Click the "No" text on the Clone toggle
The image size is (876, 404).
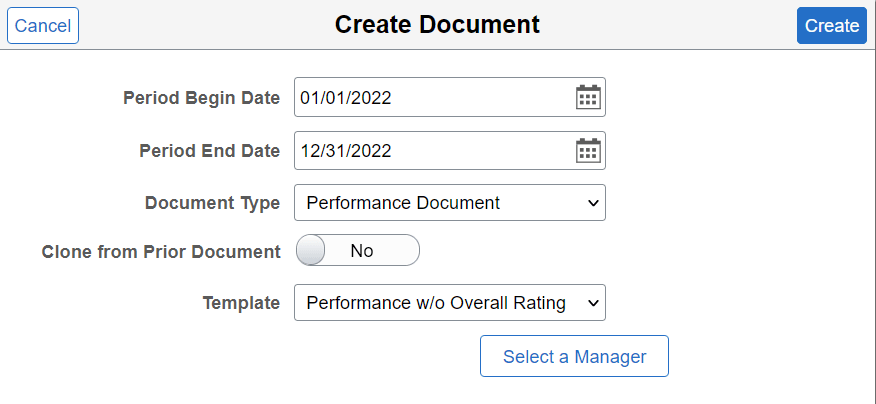click(362, 251)
